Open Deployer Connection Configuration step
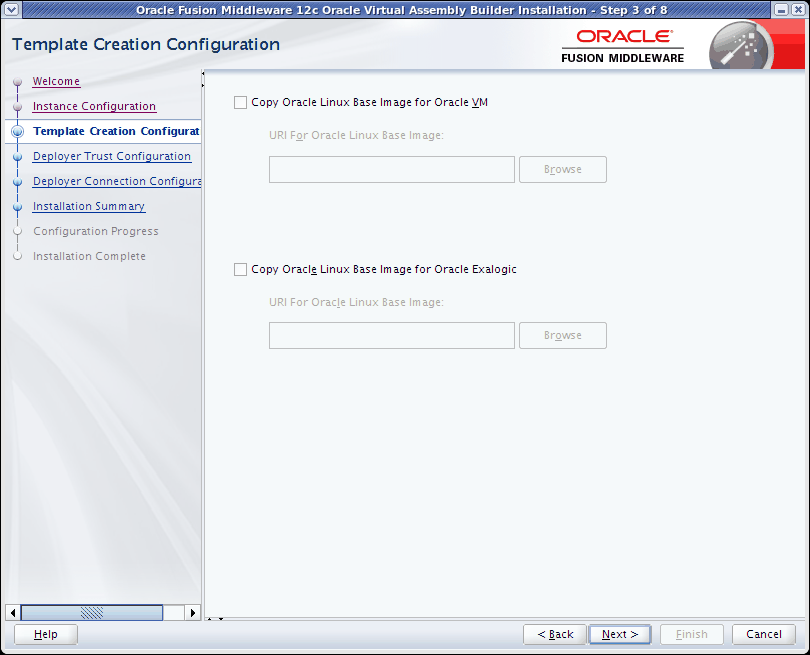 [117, 181]
